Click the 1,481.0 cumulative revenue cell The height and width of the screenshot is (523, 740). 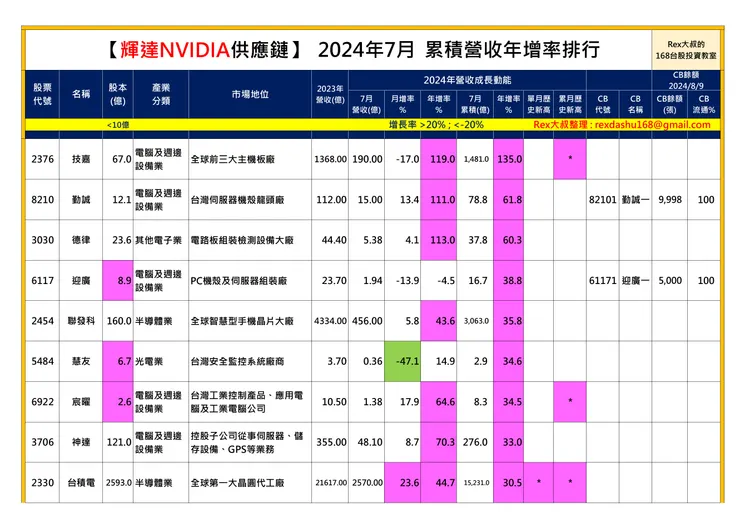(476, 159)
